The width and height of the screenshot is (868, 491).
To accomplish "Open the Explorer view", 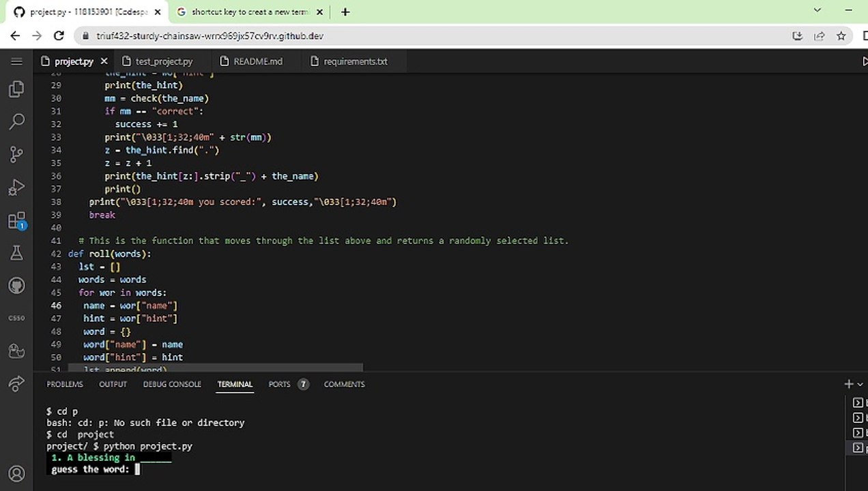I will point(16,89).
